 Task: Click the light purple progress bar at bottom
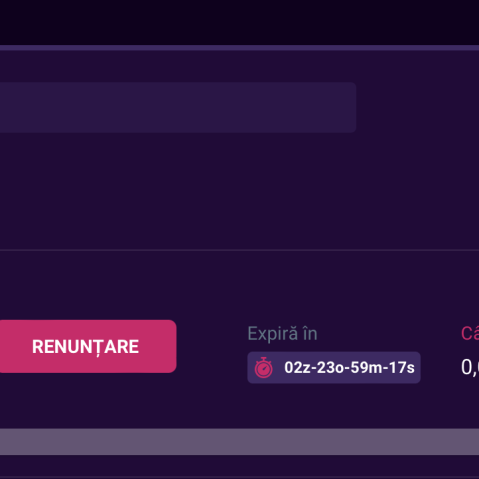239,442
